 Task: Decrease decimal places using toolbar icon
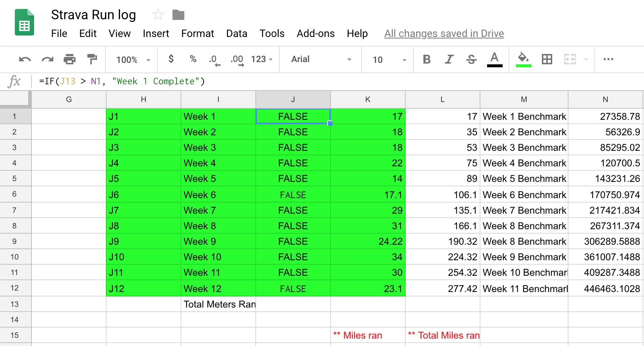tap(214, 59)
